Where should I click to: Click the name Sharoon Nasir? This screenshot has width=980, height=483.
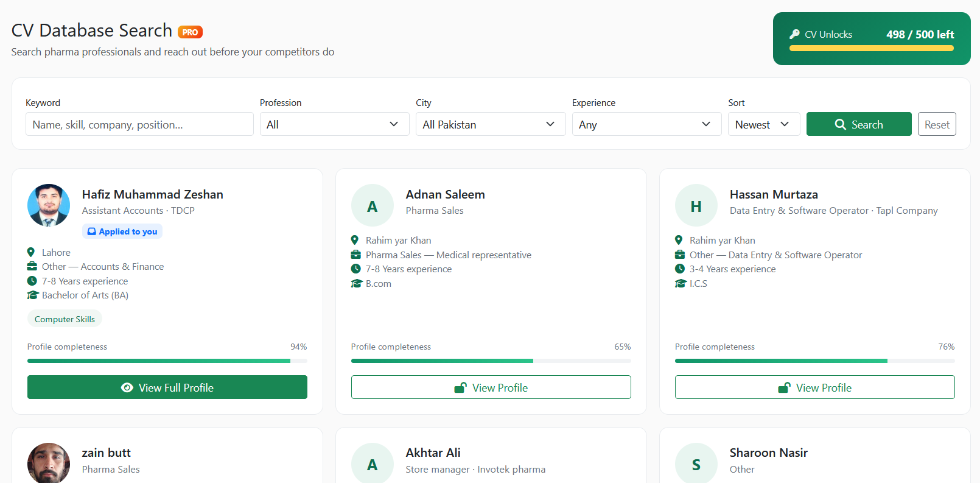click(x=769, y=453)
